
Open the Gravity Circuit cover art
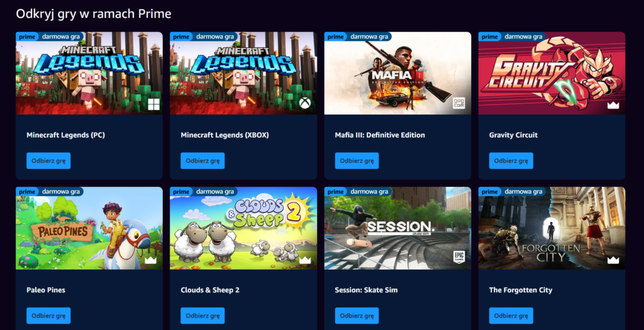552,73
